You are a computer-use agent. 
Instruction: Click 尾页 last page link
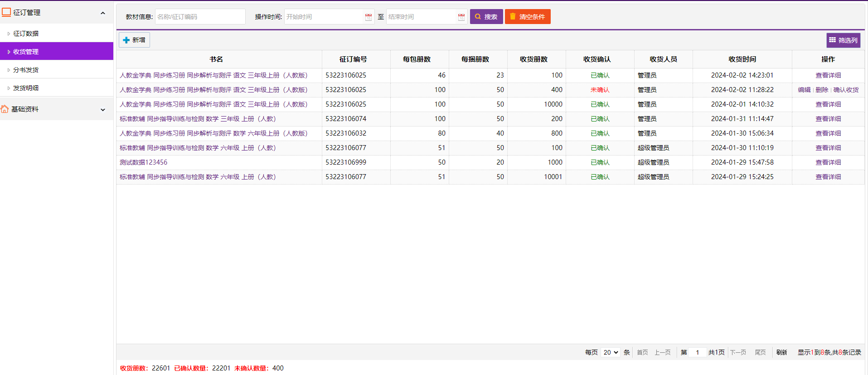[x=760, y=352]
